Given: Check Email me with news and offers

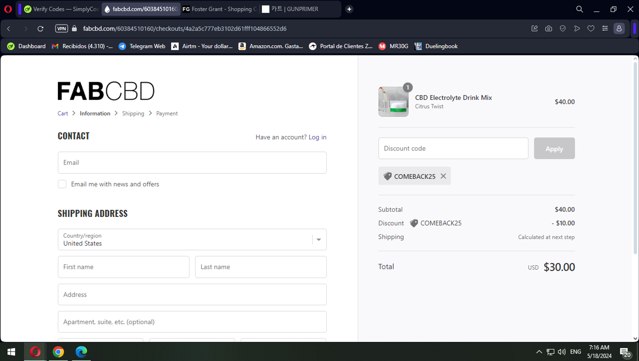Looking at the screenshot, I should (x=62, y=184).
